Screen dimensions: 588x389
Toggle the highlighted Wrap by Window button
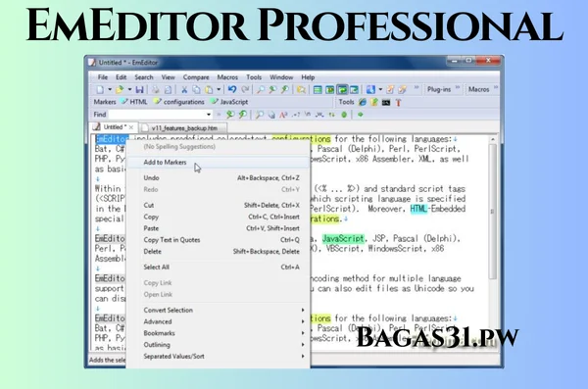(x=342, y=89)
